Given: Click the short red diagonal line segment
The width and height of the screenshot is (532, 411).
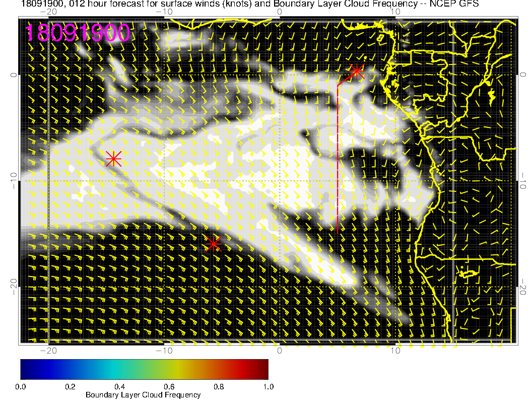Looking at the screenshot, I should (x=346, y=79).
